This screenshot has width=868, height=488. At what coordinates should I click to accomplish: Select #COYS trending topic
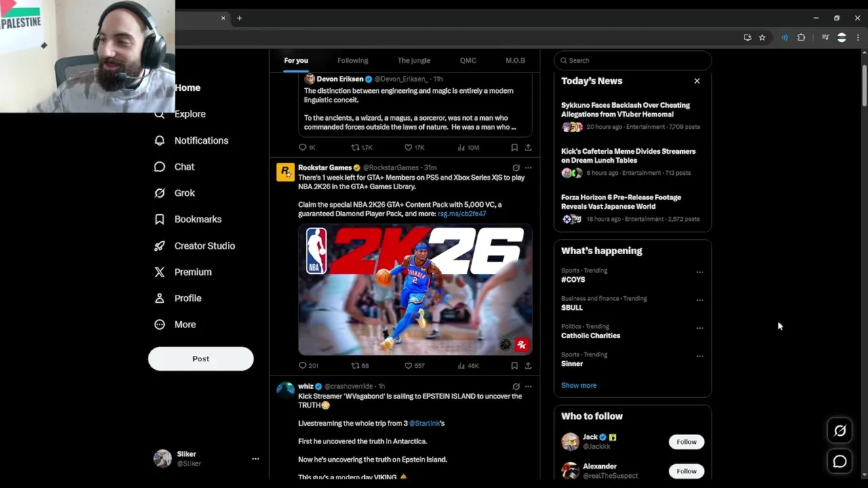point(573,279)
